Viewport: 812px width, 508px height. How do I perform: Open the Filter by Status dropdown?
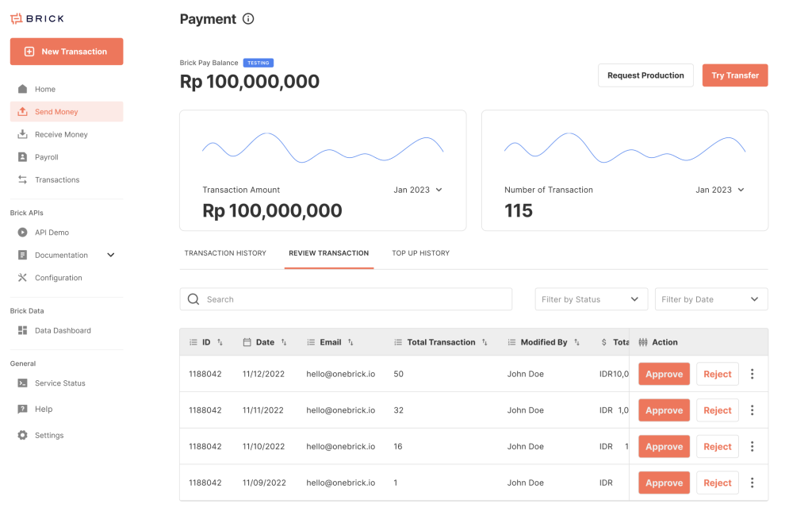[591, 299]
